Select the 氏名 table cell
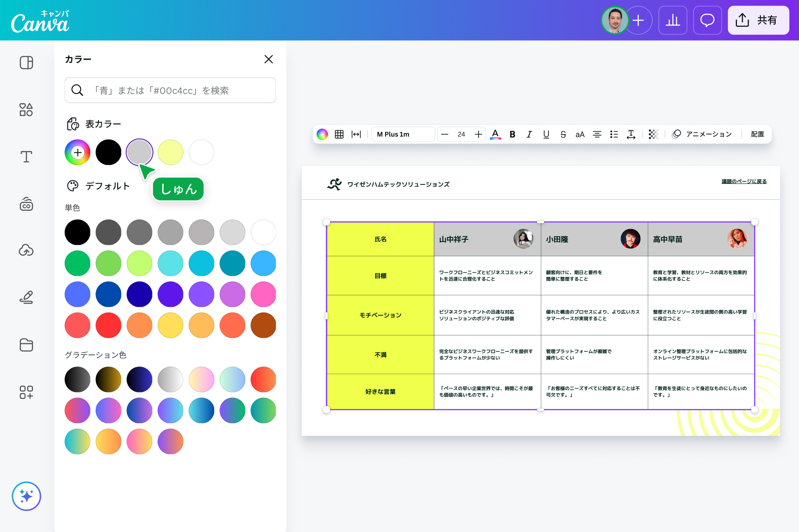The image size is (799, 532). point(380,239)
